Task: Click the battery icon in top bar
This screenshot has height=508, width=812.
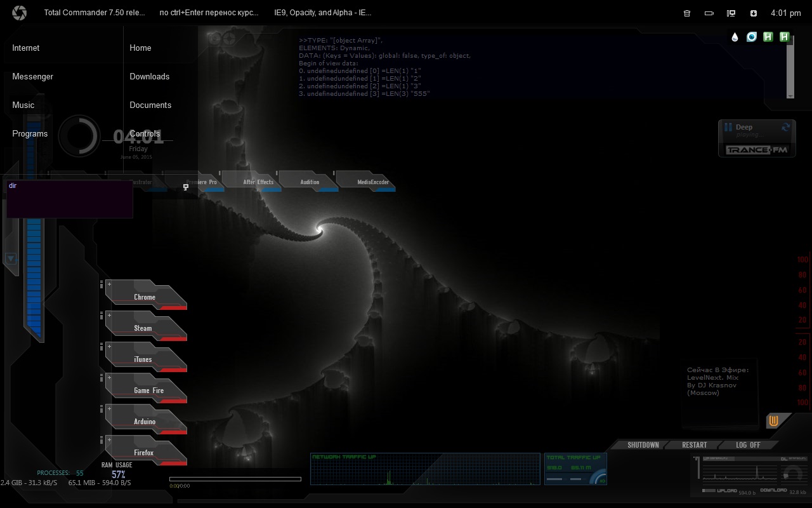Action: pyautogui.click(x=709, y=13)
